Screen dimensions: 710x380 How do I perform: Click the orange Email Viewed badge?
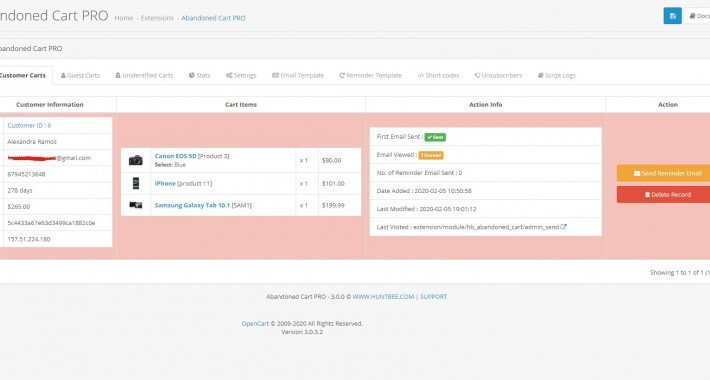[431, 155]
